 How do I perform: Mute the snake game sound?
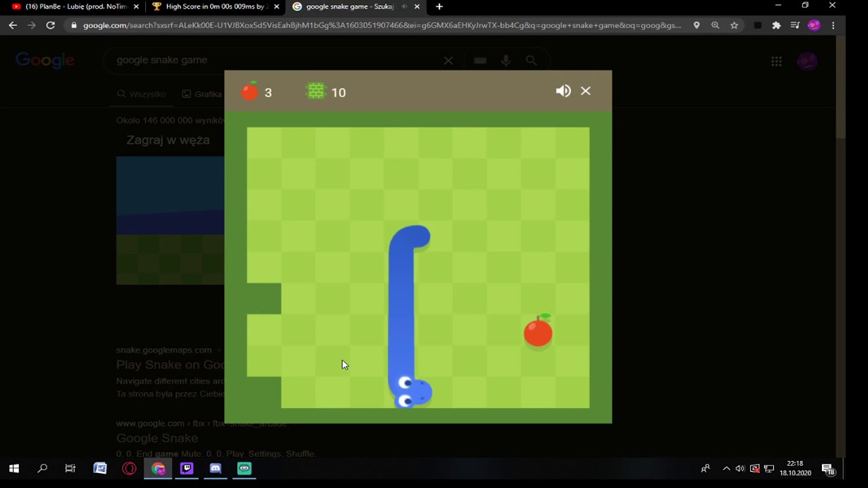tap(563, 91)
